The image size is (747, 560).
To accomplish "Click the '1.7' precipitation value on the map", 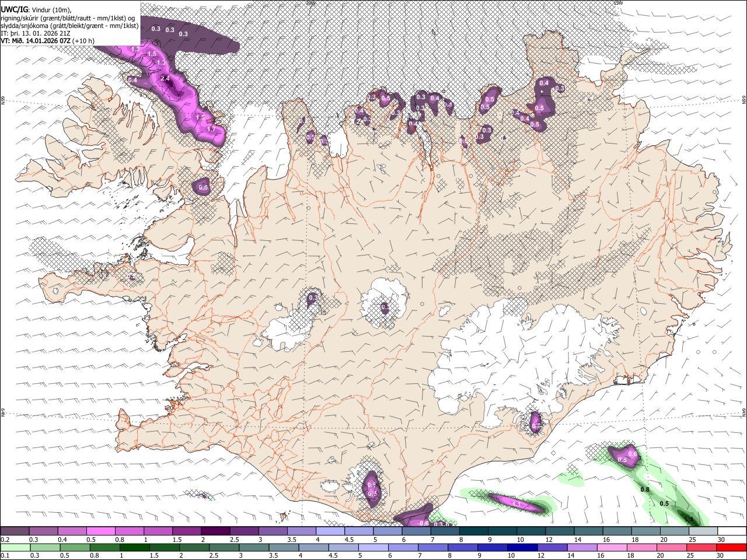I will [x=211, y=128].
